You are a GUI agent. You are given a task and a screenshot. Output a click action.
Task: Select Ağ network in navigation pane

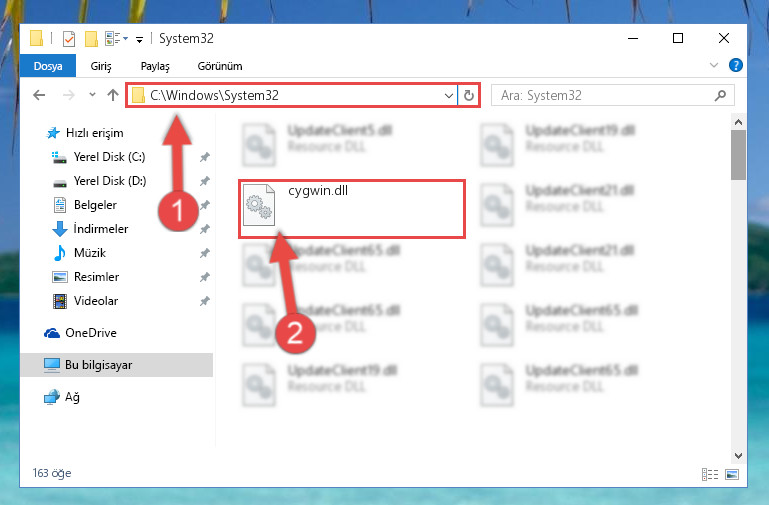[61, 397]
